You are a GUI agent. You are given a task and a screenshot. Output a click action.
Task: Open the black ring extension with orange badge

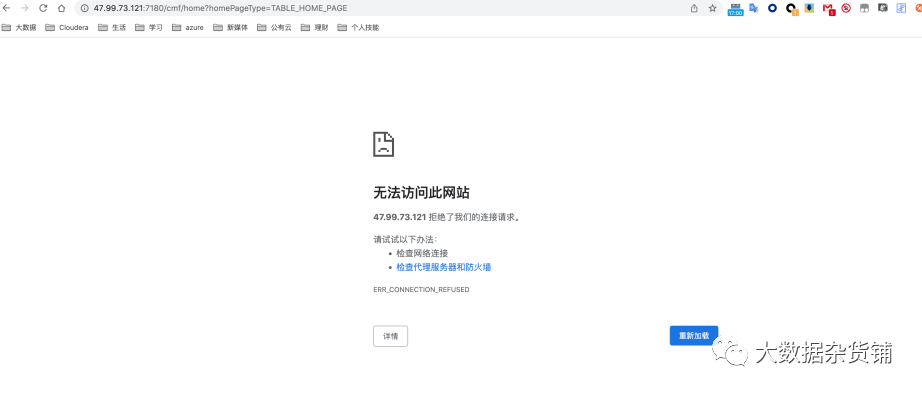click(x=792, y=9)
